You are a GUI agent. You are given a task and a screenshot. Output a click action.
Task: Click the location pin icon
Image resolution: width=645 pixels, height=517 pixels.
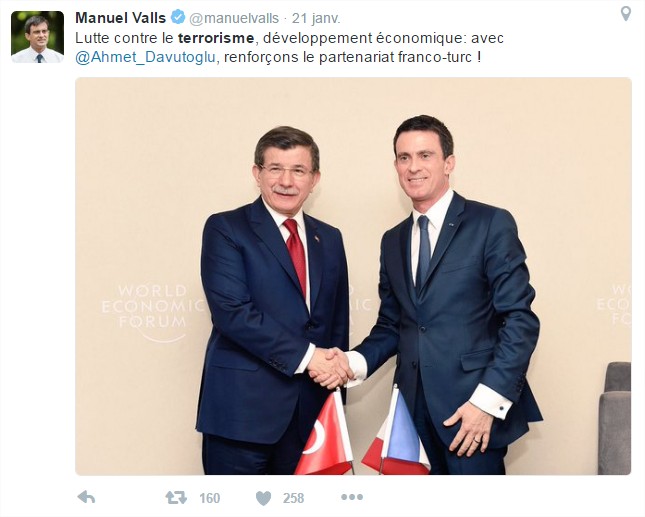tap(626, 14)
